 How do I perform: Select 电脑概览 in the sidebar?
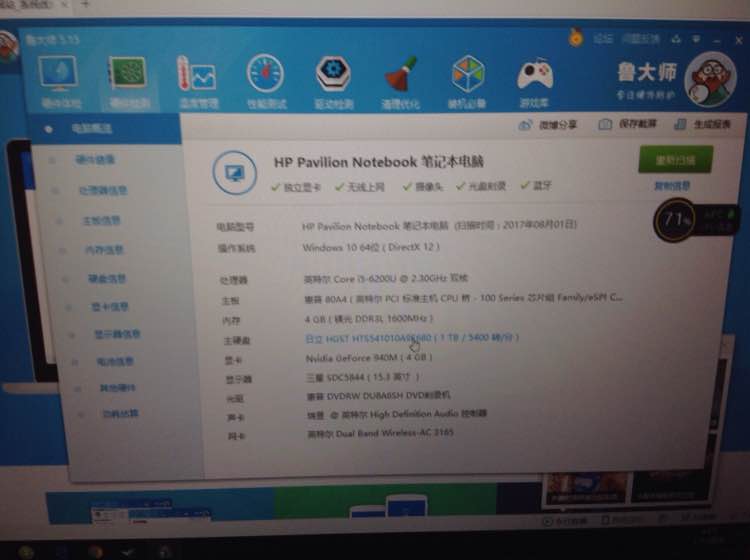[91, 128]
